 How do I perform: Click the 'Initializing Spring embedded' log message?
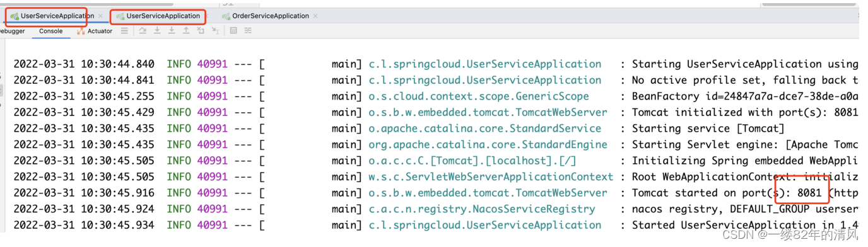tap(745, 161)
